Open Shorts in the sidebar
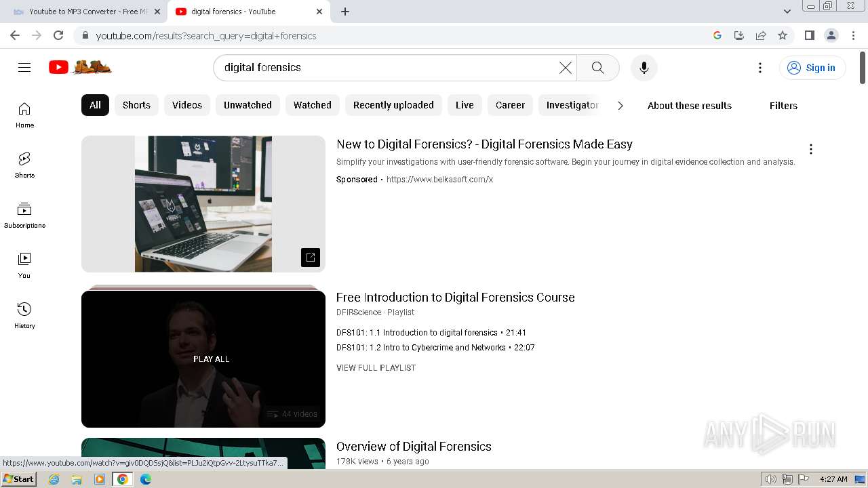The width and height of the screenshot is (868, 488). [x=24, y=165]
